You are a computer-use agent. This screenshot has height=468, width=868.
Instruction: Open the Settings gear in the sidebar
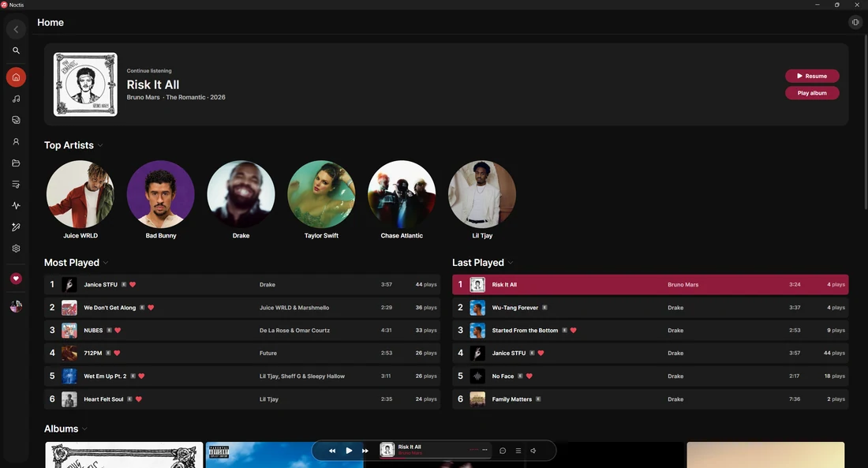16,249
